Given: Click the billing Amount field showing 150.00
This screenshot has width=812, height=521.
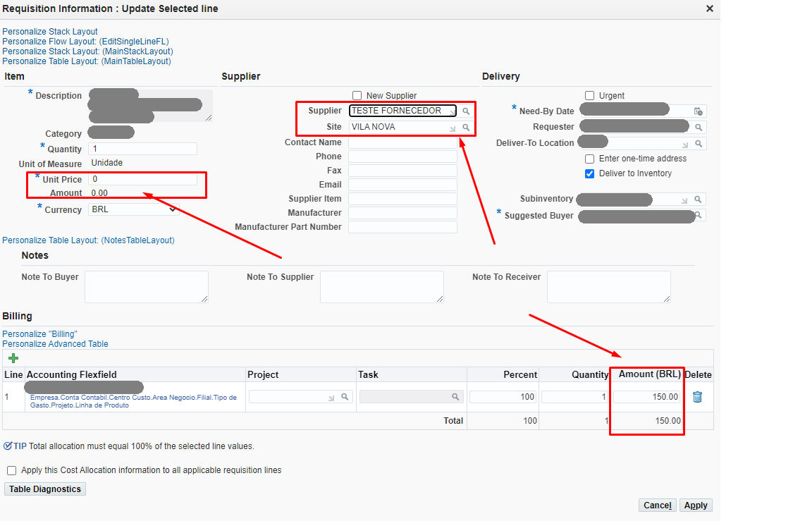Looking at the screenshot, I should point(647,397).
